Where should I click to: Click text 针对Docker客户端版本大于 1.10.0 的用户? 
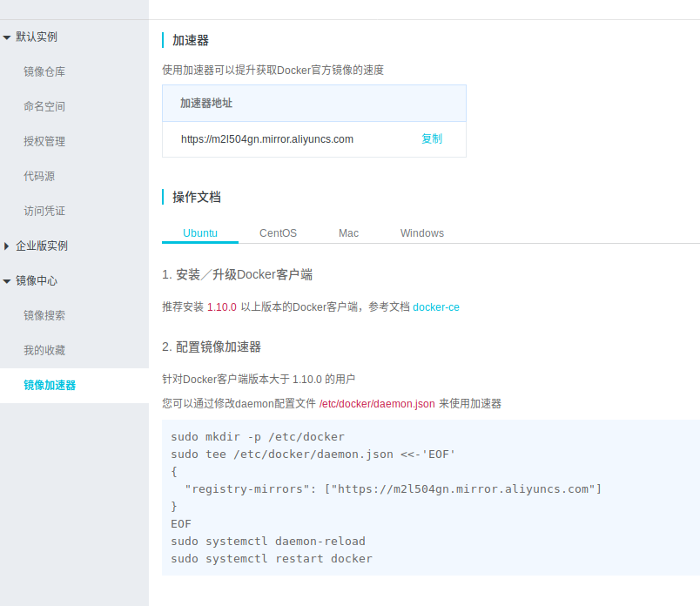(259, 379)
